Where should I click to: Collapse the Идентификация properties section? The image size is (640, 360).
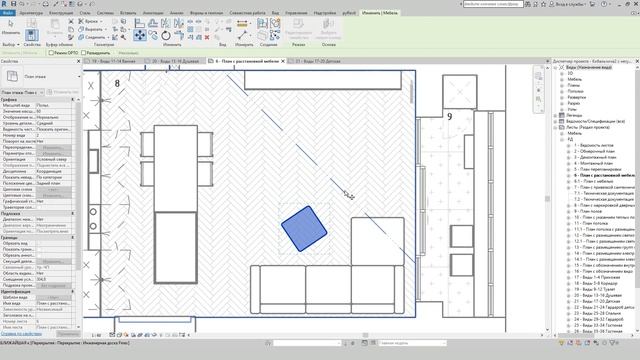(x=73, y=291)
